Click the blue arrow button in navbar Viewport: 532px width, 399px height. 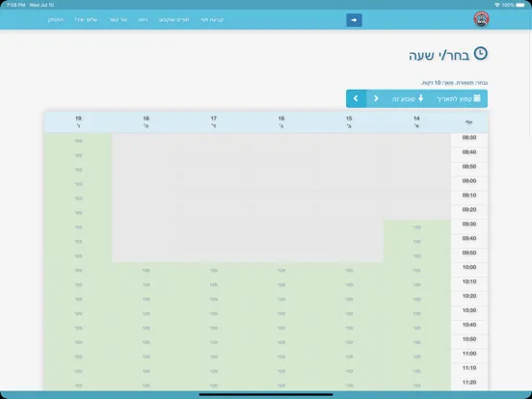coord(354,20)
